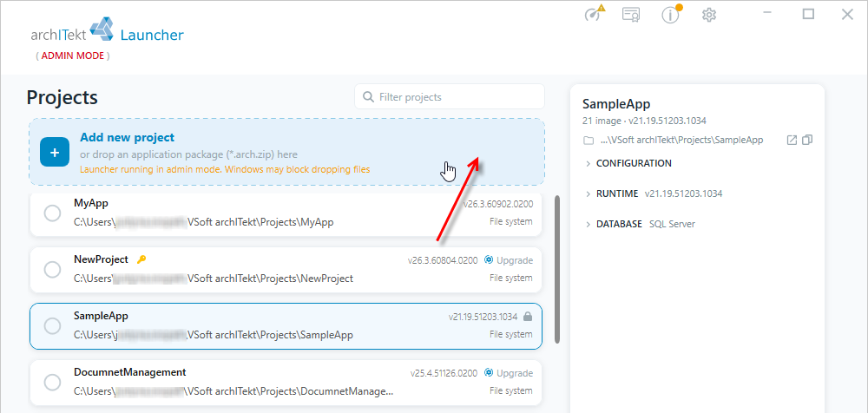The width and height of the screenshot is (868, 413).
Task: Open Launcher settings gear
Action: [709, 15]
